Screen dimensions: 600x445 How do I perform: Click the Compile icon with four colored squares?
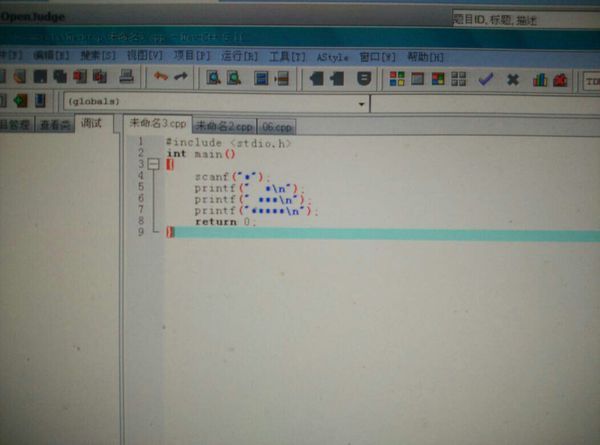tap(397, 78)
